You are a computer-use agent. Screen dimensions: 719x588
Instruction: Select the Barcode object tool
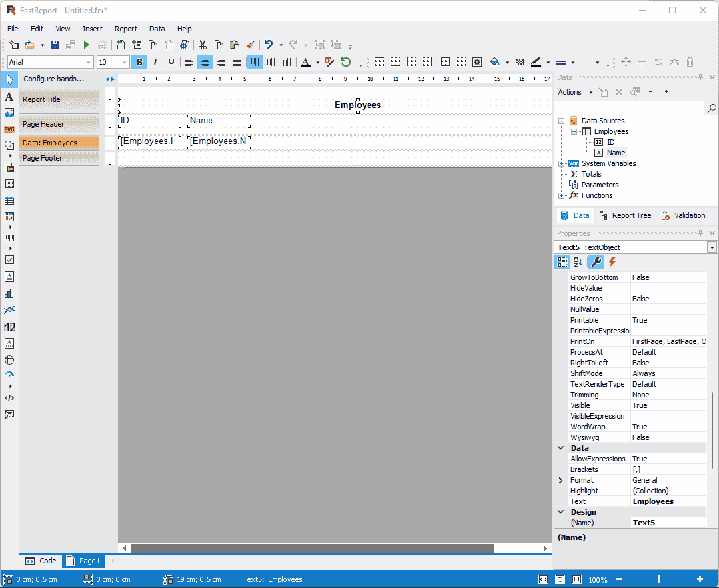point(9,238)
